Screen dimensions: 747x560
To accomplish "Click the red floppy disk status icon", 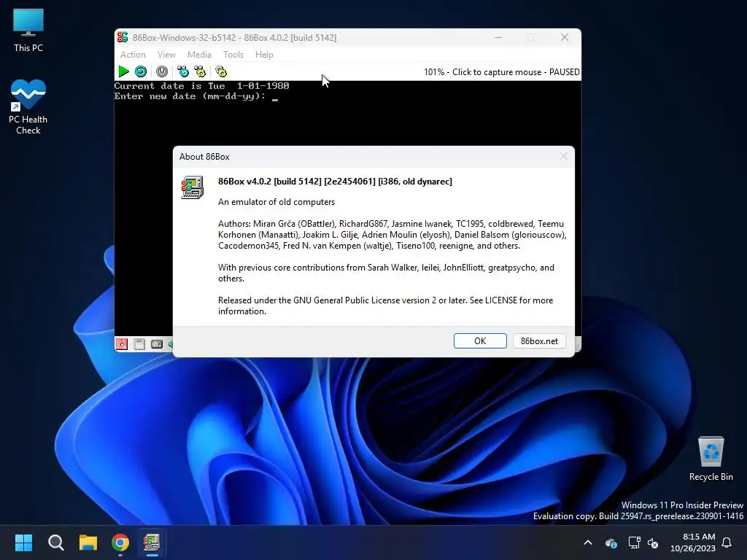I will [122, 344].
